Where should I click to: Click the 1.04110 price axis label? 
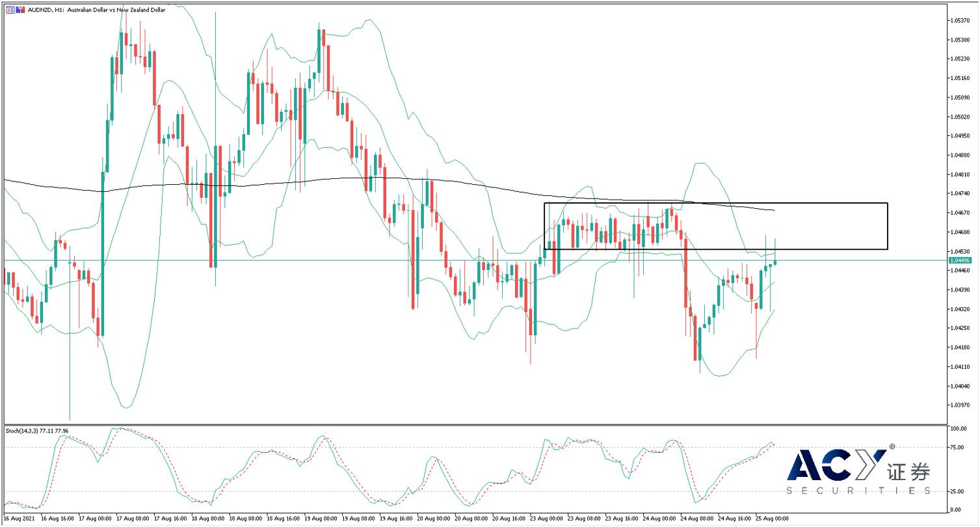[x=960, y=367]
